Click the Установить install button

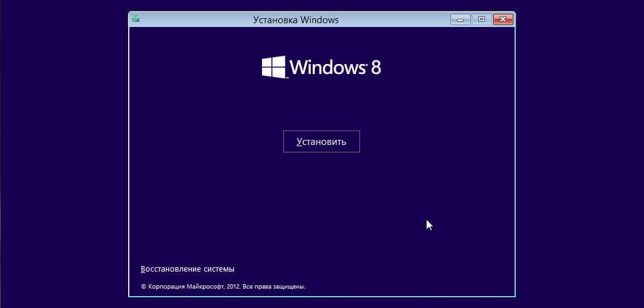click(x=322, y=142)
